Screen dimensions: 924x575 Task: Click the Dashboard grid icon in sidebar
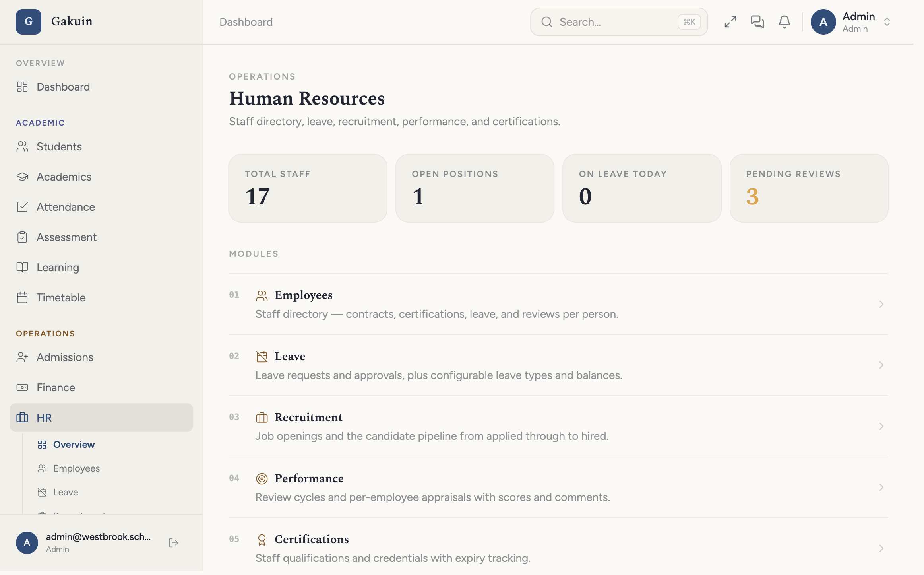[22, 87]
